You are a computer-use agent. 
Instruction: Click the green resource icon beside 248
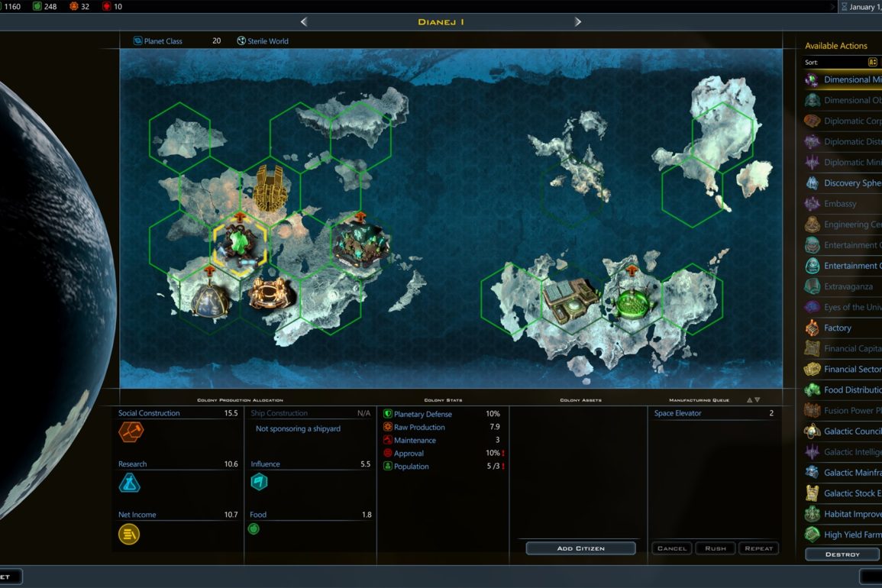(x=37, y=6)
